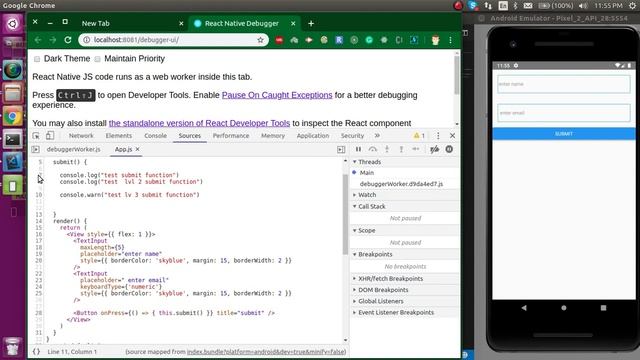The width and height of the screenshot is (640, 360).
Task: Tap the Android home navigation button
Action: (564, 308)
